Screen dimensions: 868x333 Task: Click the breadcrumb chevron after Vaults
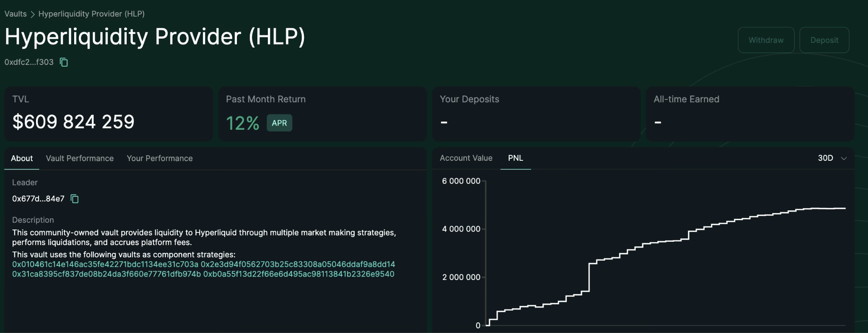coord(33,14)
